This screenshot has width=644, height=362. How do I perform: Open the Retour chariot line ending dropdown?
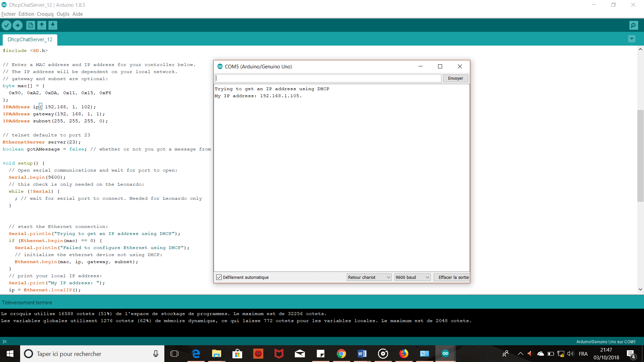[x=369, y=277]
